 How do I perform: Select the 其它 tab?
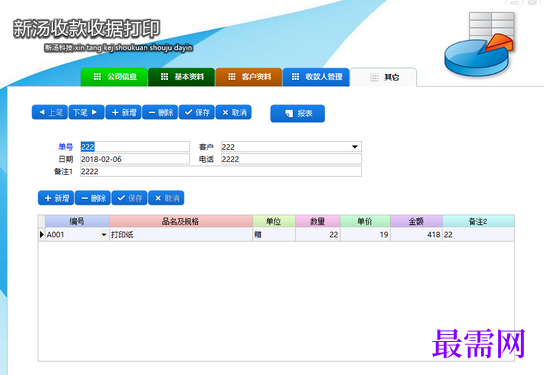click(383, 77)
